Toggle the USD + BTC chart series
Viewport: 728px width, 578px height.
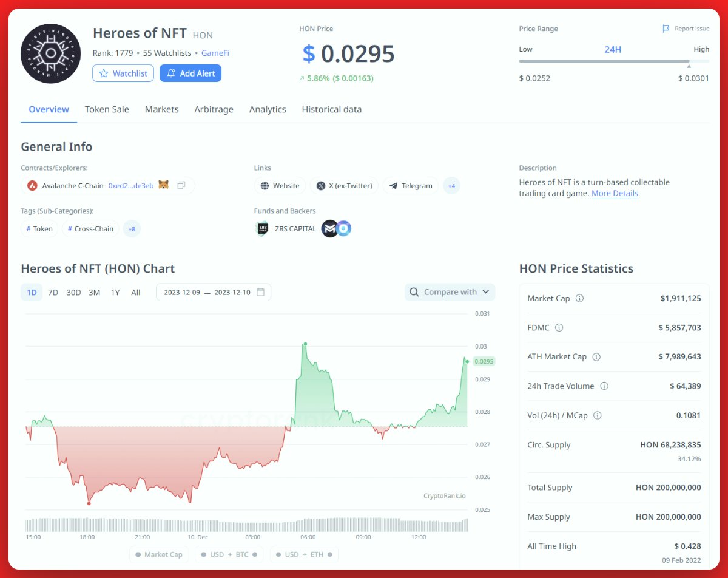pos(229,554)
